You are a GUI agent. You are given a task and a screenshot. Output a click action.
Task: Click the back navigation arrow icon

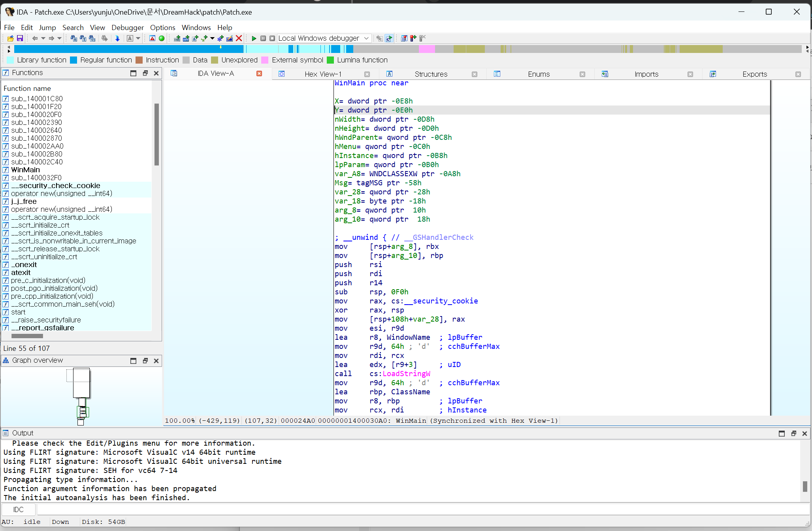coord(35,38)
